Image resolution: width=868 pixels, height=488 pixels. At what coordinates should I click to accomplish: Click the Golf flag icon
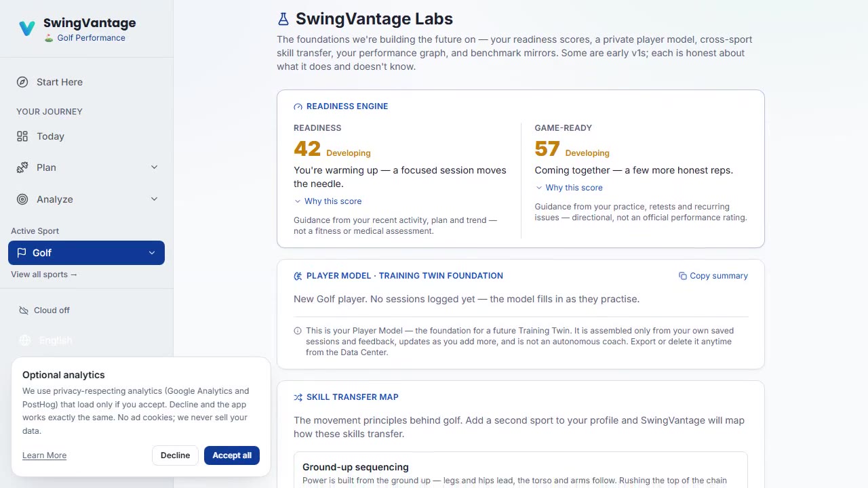tap(22, 253)
